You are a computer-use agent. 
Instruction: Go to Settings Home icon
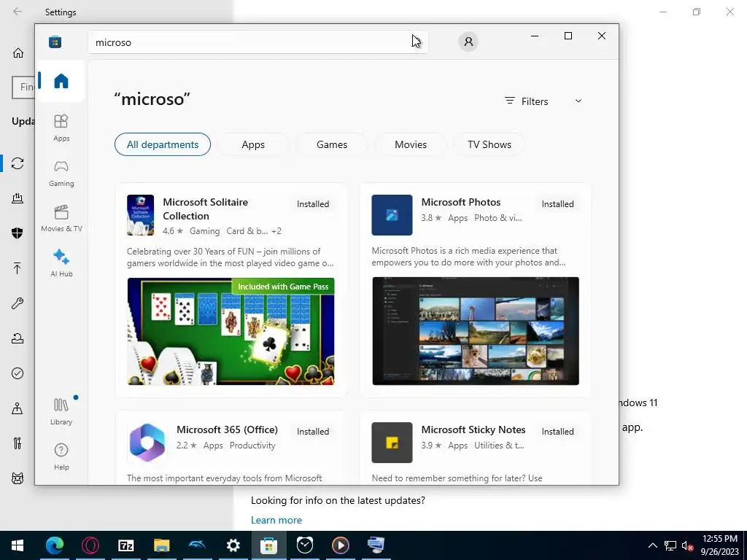pos(18,52)
